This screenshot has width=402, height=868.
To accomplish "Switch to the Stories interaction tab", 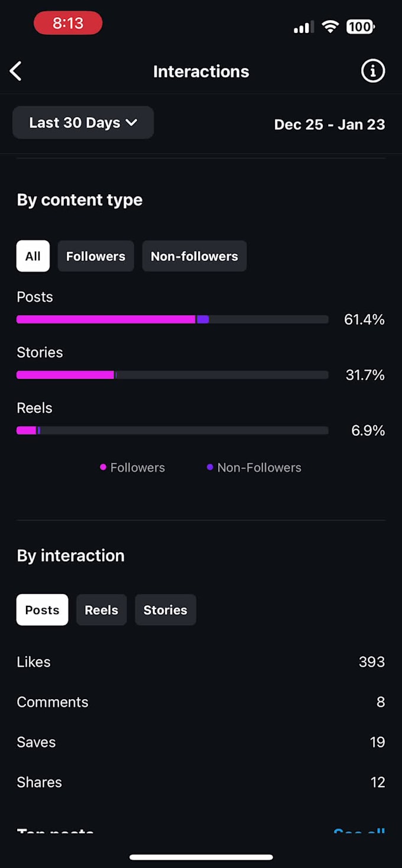I will click(166, 610).
